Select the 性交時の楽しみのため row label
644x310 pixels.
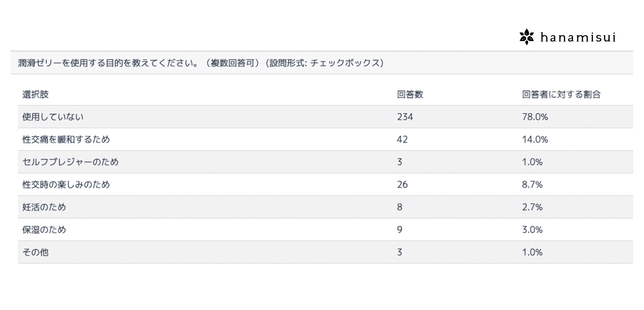pos(66,185)
